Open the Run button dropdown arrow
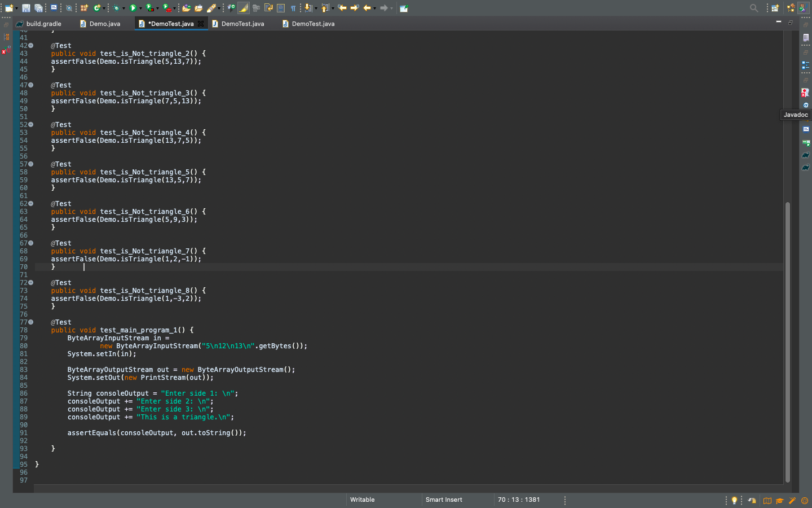This screenshot has width=812, height=508. [141, 8]
